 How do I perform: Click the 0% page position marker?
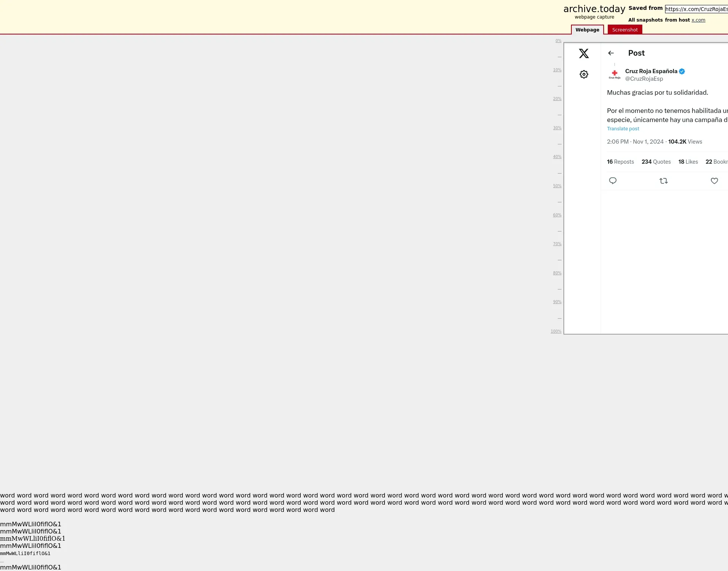558,41
